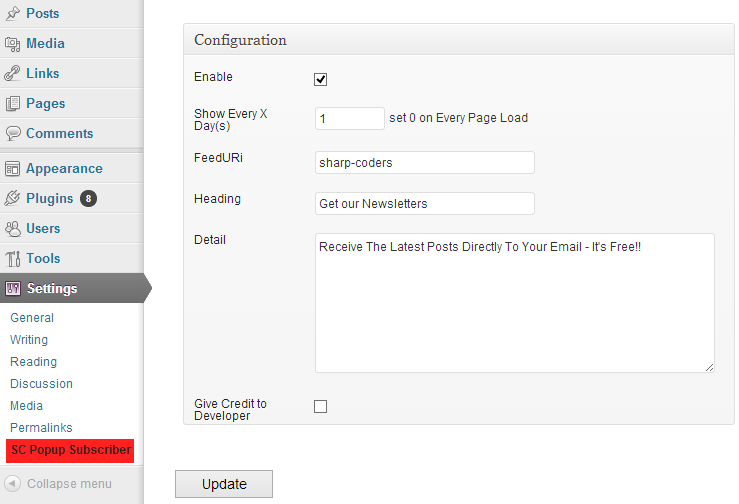Click the Comments speech bubble icon
Image resolution: width=739 pixels, height=504 pixels.
13,134
